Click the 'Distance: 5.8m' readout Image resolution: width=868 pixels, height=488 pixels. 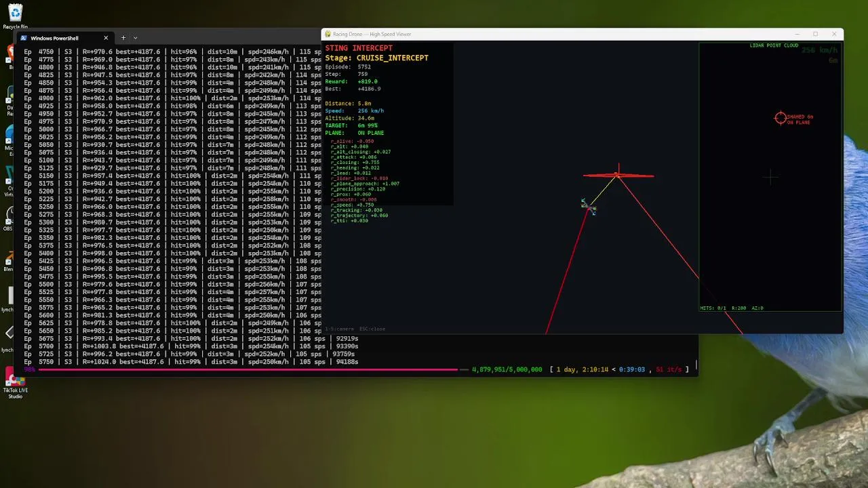pos(348,104)
